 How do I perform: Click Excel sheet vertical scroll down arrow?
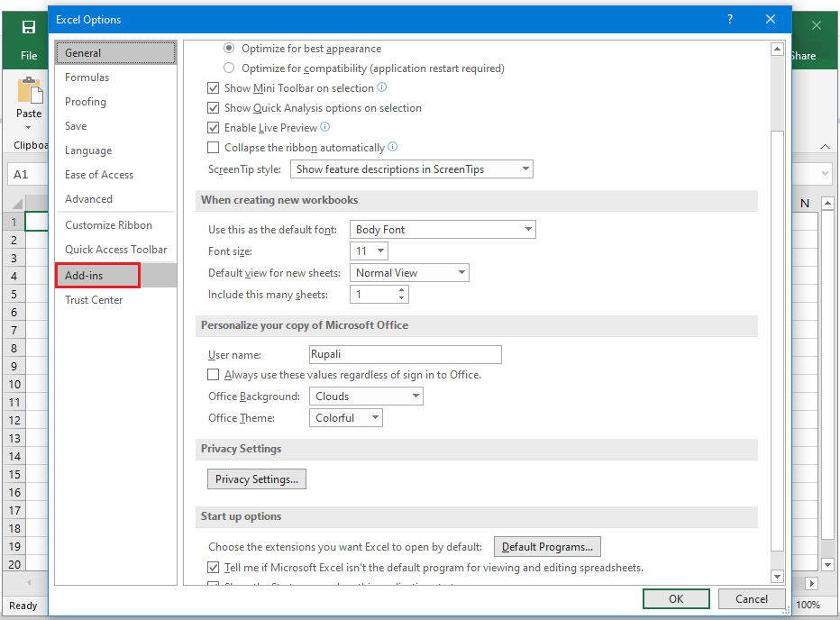[x=827, y=564]
